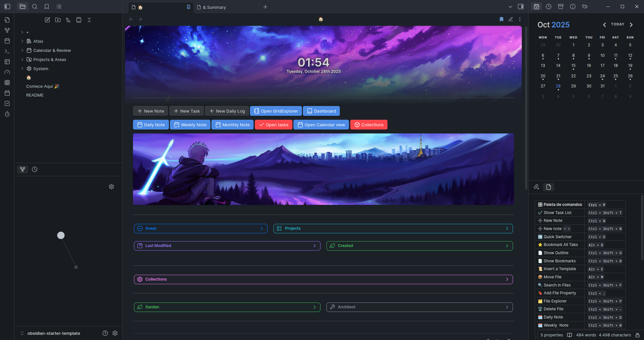This screenshot has width=644, height=340.
Task: Collapse all folders in the file explorer
Action: coord(89,20)
